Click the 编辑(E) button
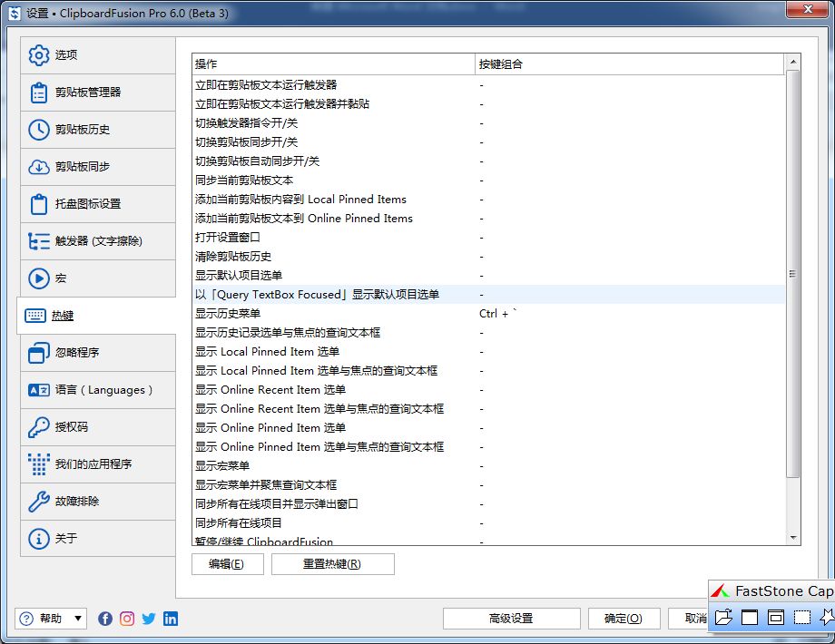835x644 pixels. point(228,564)
